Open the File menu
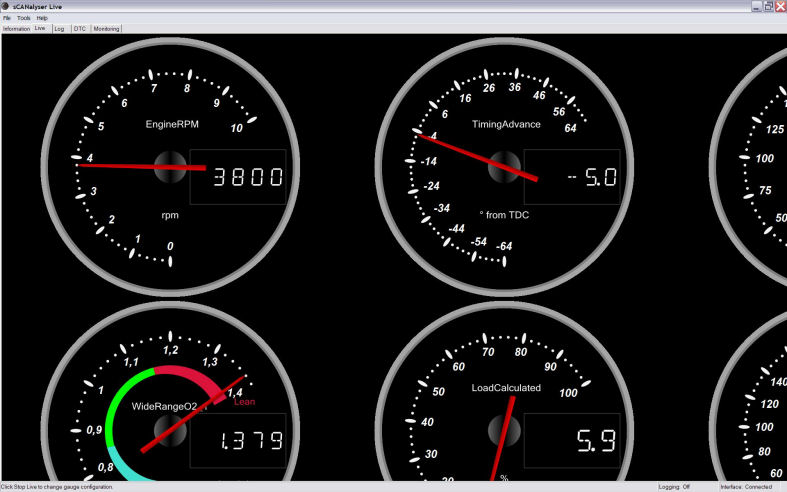The image size is (787, 492). 7,18
